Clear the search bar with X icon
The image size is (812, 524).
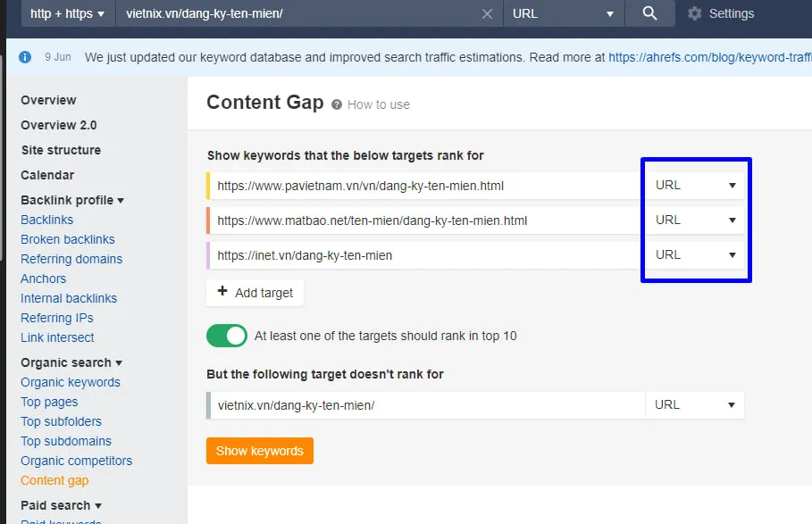click(487, 14)
